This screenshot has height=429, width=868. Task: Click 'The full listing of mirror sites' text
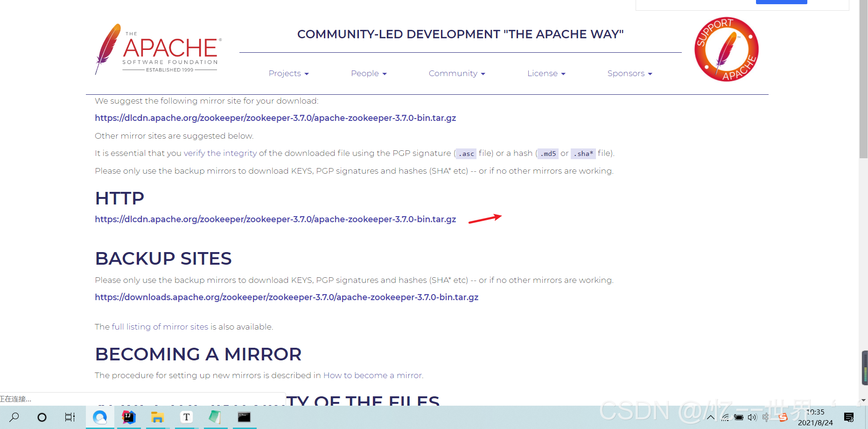(x=152, y=327)
